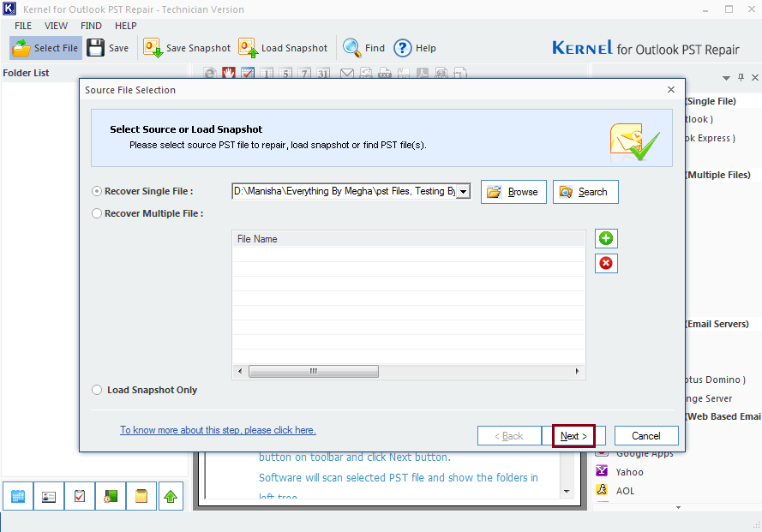Open the Contacts card icon at bottom left
Viewport: 762px width, 532px height.
[x=49, y=496]
